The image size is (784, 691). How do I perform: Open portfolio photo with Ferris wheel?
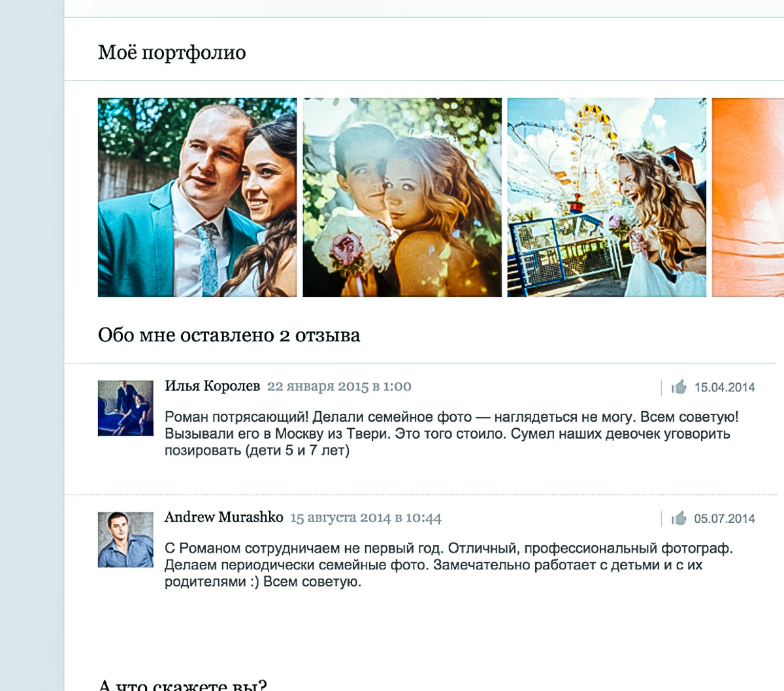[x=606, y=197]
